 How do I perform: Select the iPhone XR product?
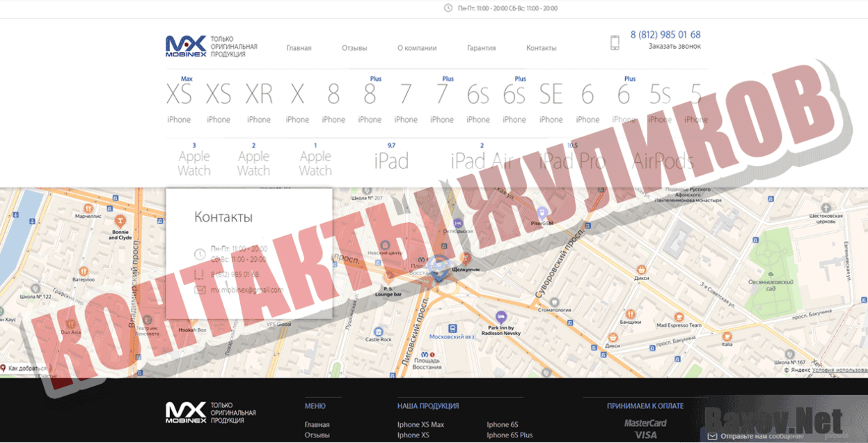259,100
